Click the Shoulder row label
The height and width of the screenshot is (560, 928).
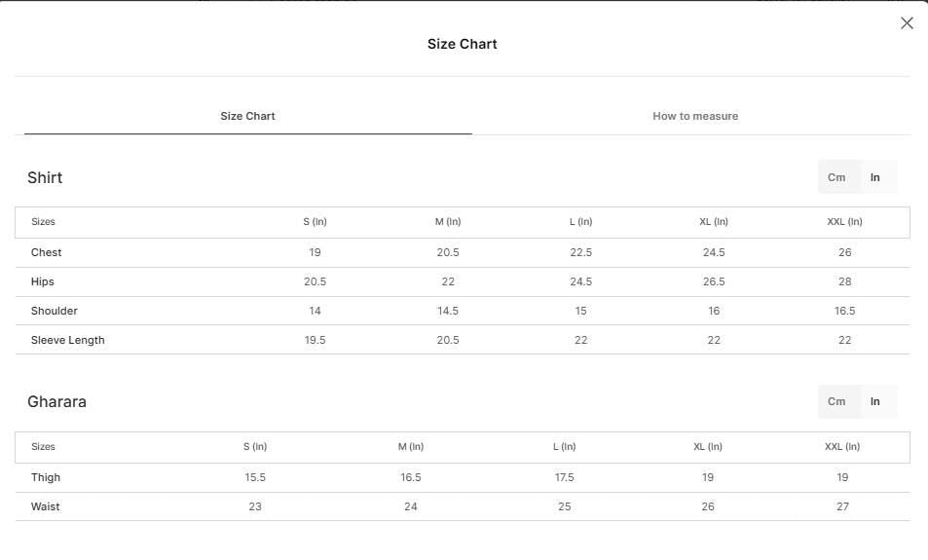click(54, 311)
